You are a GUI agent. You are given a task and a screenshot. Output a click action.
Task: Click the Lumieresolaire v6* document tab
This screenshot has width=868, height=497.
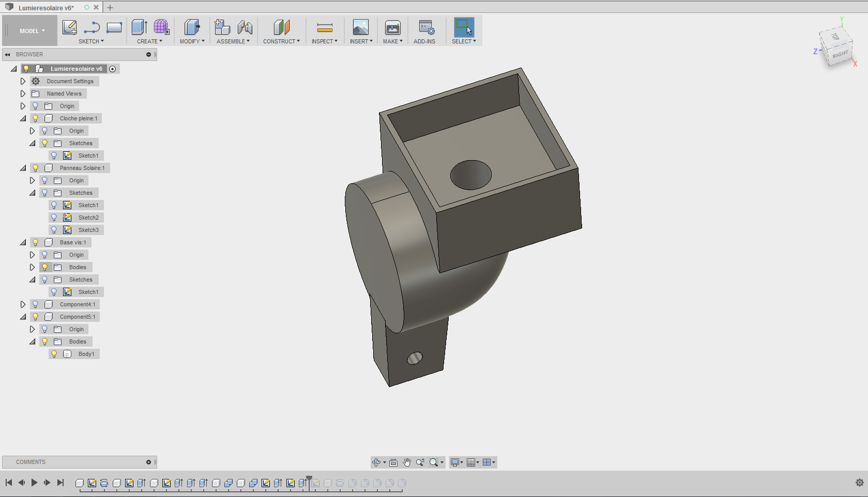click(46, 8)
